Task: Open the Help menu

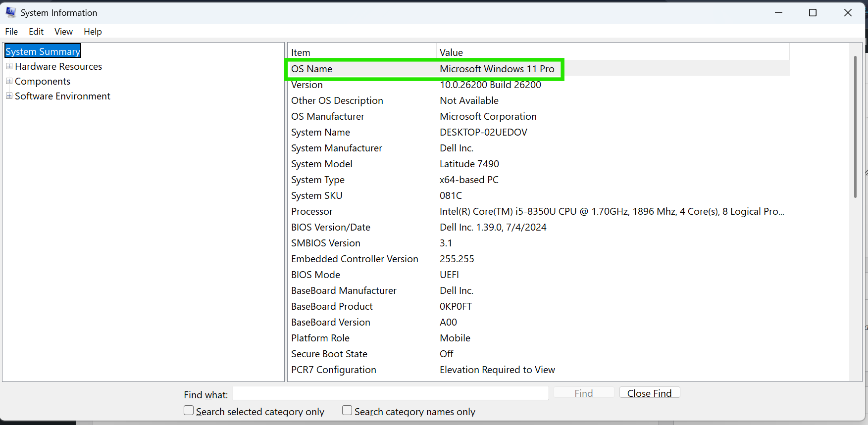Action: 93,32
